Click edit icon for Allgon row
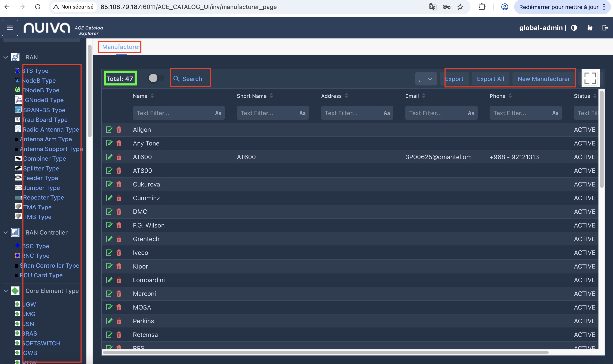This screenshot has height=364, width=613. [x=109, y=129]
